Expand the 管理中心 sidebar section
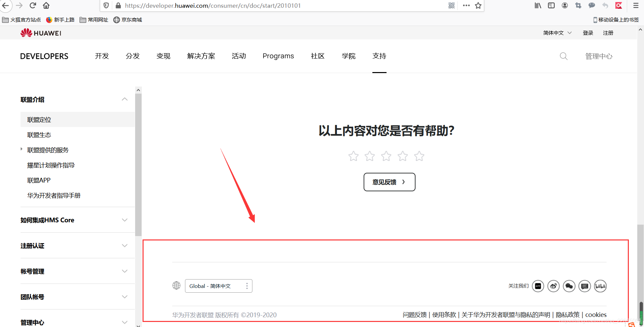Screen dimensions: 644x327 tap(125, 322)
